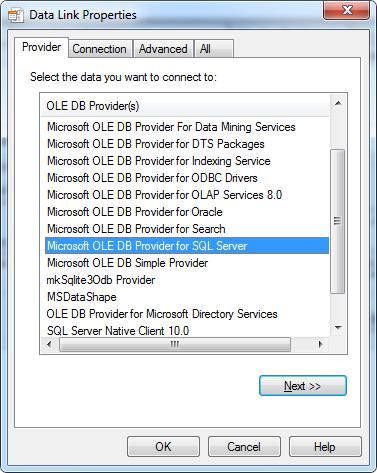Open the Advanced tab
Image resolution: width=377 pixels, height=473 pixels.
(x=163, y=49)
